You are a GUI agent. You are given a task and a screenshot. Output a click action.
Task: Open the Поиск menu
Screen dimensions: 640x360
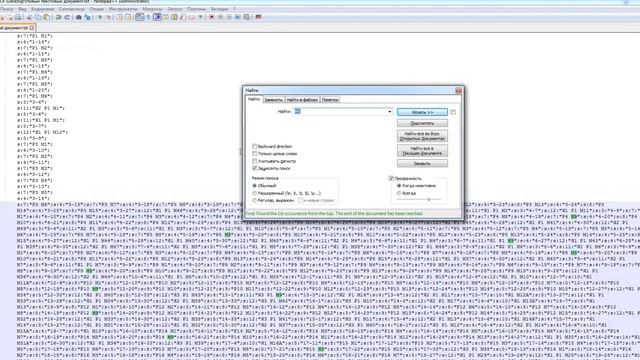(x=6, y=9)
